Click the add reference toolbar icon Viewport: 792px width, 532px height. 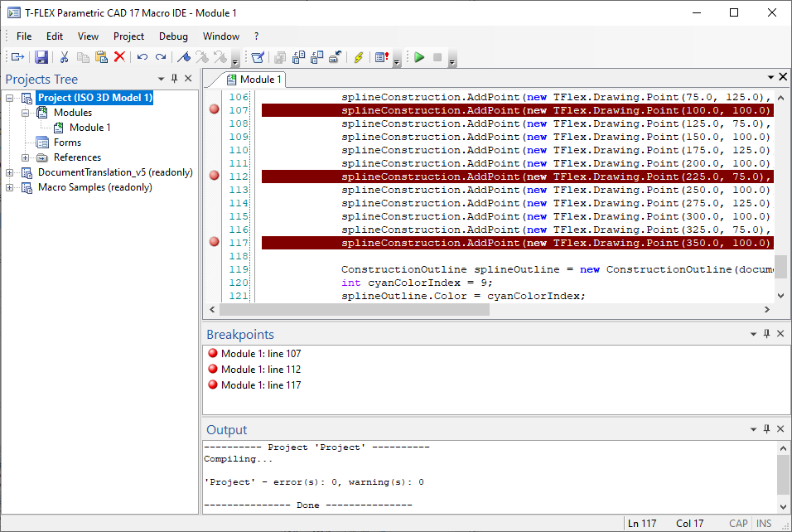(x=335, y=57)
